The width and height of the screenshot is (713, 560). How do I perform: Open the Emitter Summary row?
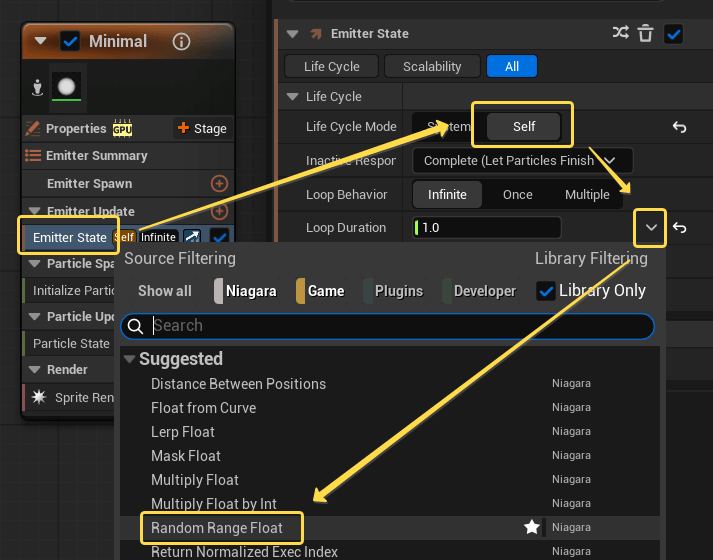pos(128,156)
